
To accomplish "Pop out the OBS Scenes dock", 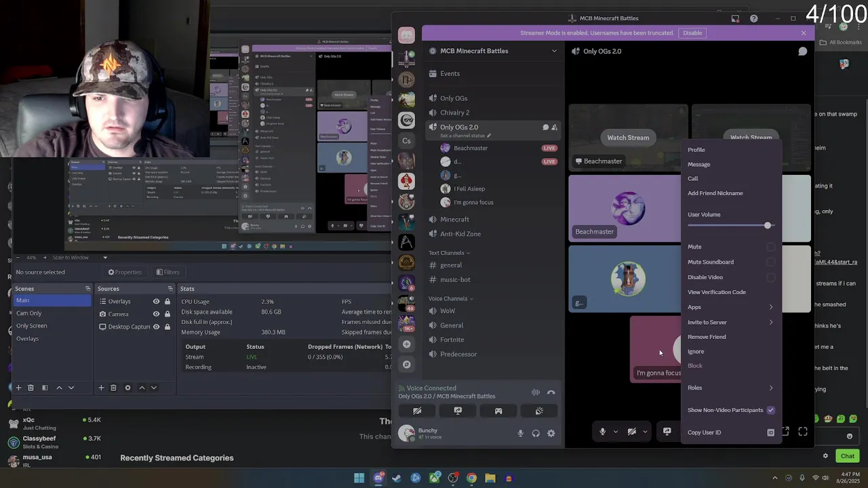I will (87, 289).
